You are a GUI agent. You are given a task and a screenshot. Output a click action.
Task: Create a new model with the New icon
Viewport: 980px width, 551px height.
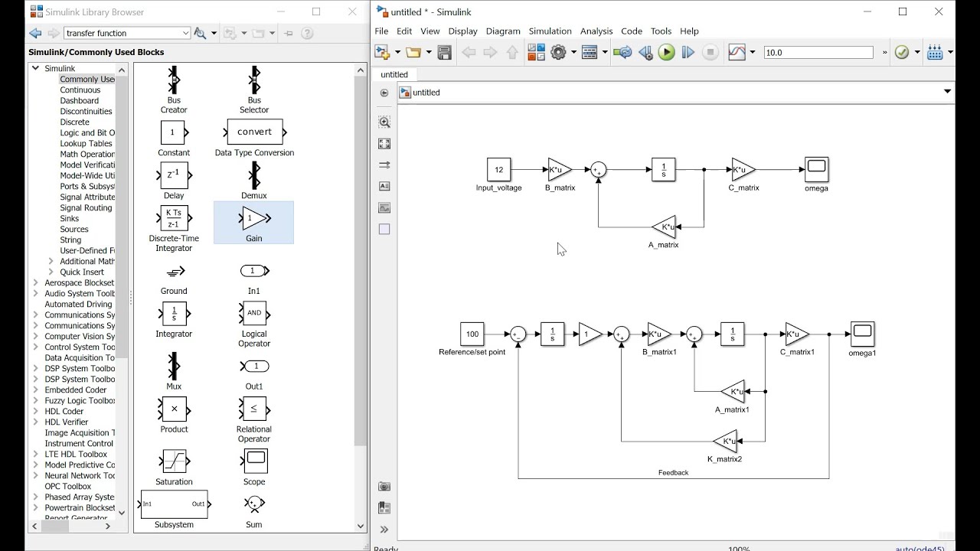coord(381,52)
